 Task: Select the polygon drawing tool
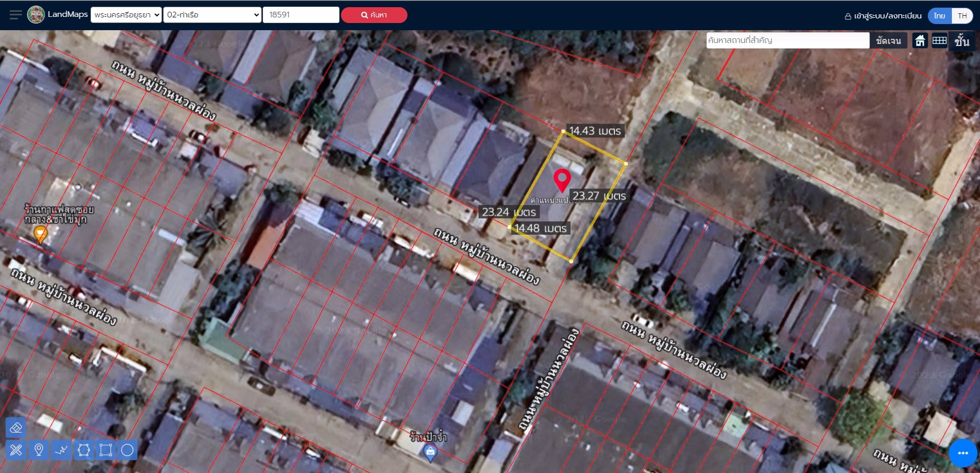[84, 450]
